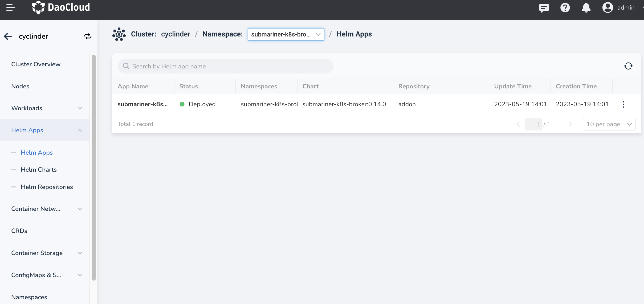
Task: Focus the Search by Helm app name field
Action: pyautogui.click(x=225, y=66)
